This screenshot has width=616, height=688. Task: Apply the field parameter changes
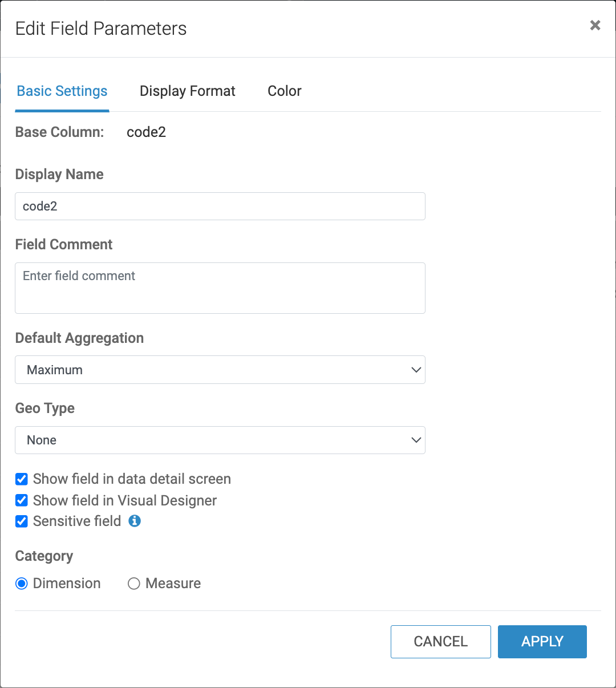pos(542,641)
